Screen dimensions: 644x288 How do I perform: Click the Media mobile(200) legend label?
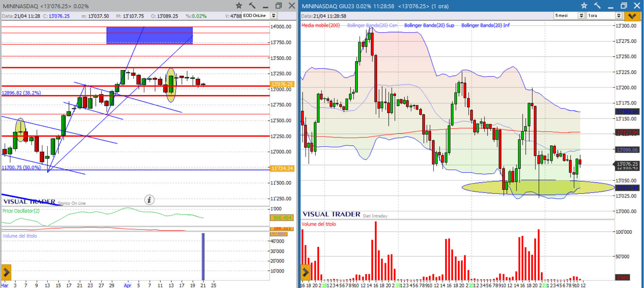[321, 25]
